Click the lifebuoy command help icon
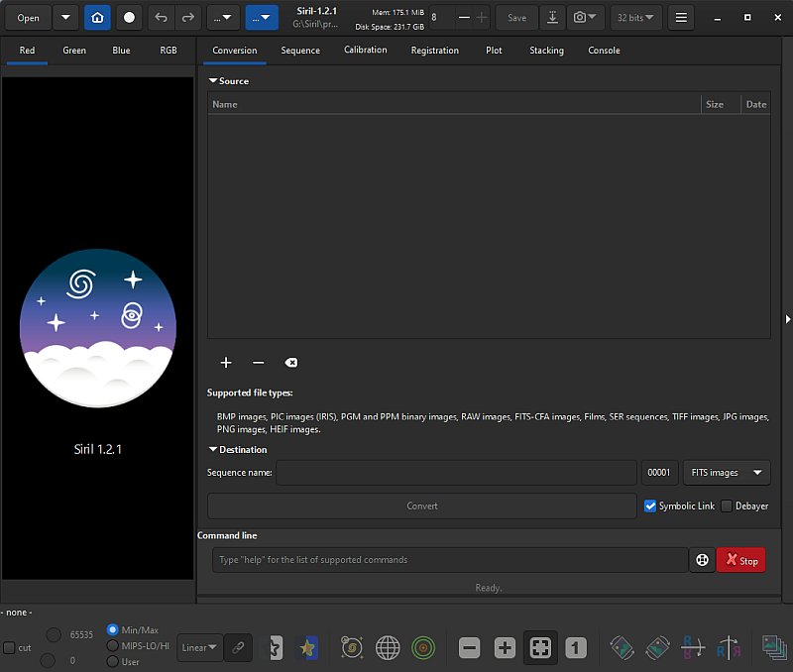The height and width of the screenshot is (672, 793). (702, 560)
